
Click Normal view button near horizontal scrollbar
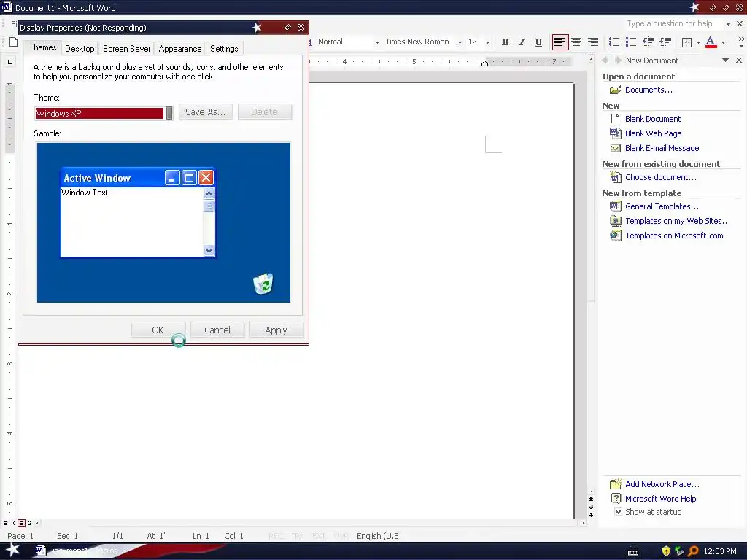tap(5, 523)
